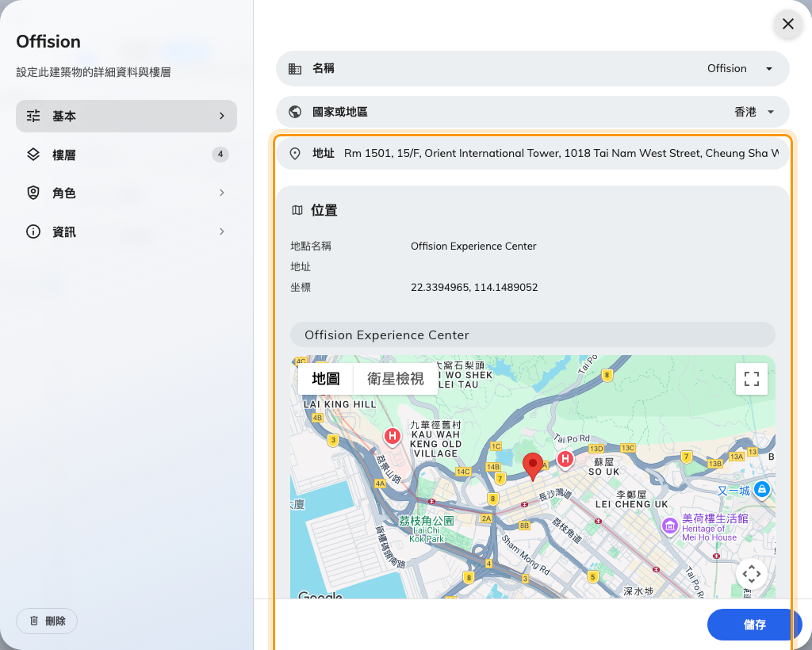Image resolution: width=812 pixels, height=650 pixels.
Task: Save changes with 儲存 button
Action: coord(755,625)
